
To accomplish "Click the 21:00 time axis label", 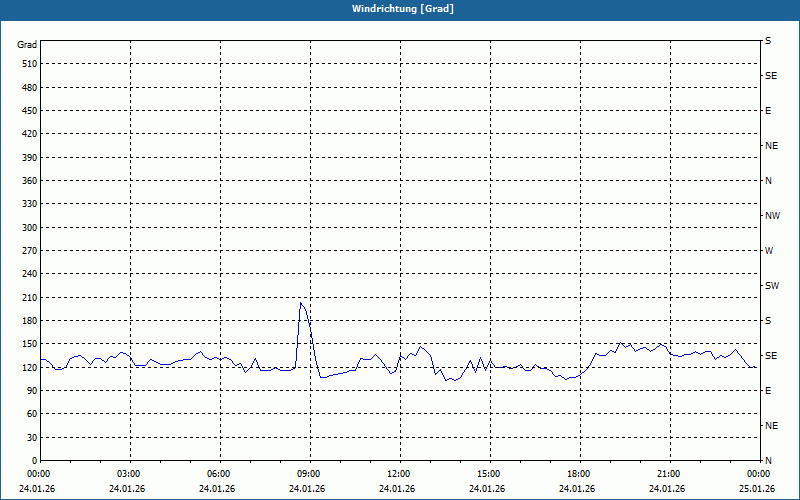I will pos(669,474).
